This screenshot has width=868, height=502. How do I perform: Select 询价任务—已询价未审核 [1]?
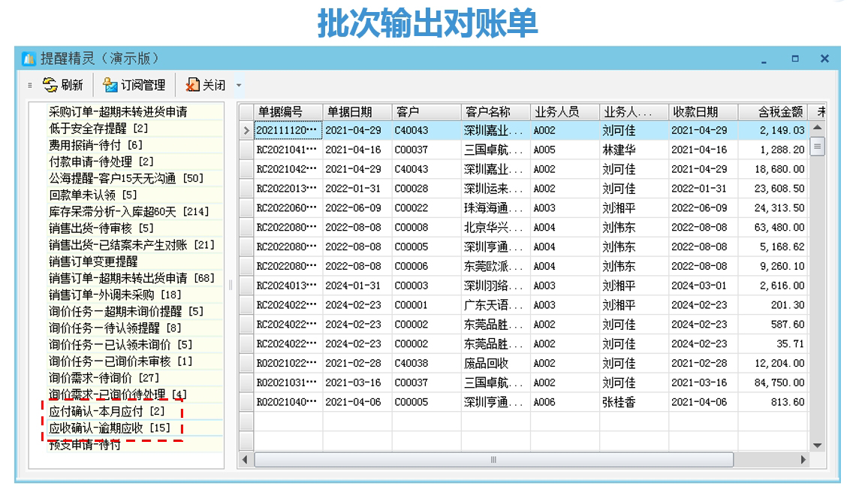coord(120,361)
